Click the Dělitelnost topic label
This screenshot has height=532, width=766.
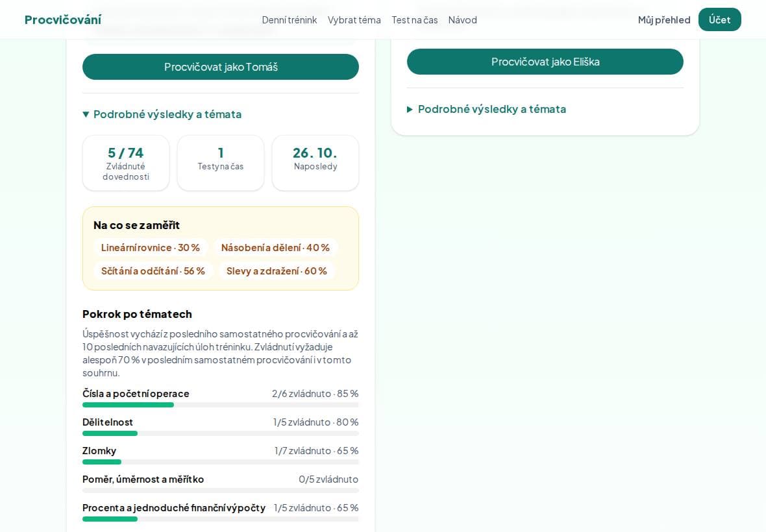pos(108,422)
